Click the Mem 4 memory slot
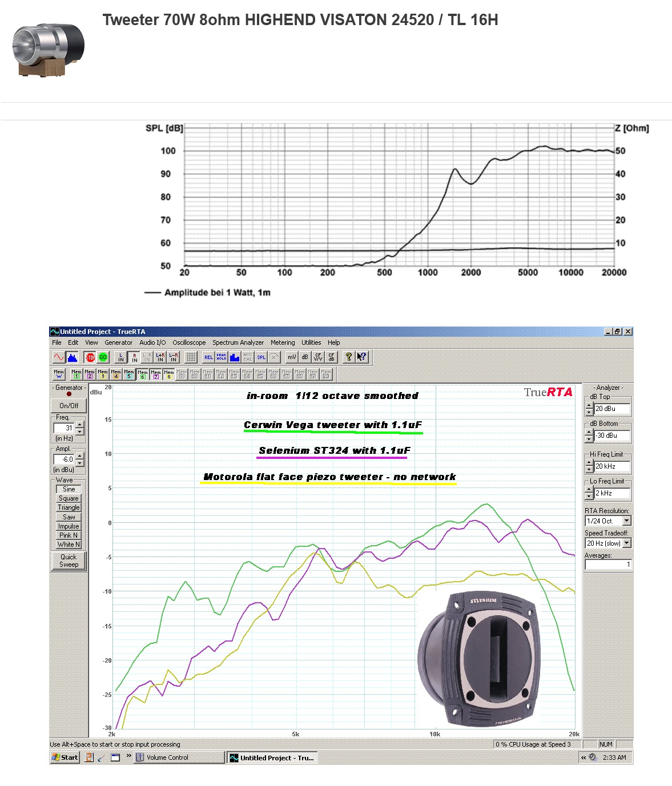 click(116, 374)
